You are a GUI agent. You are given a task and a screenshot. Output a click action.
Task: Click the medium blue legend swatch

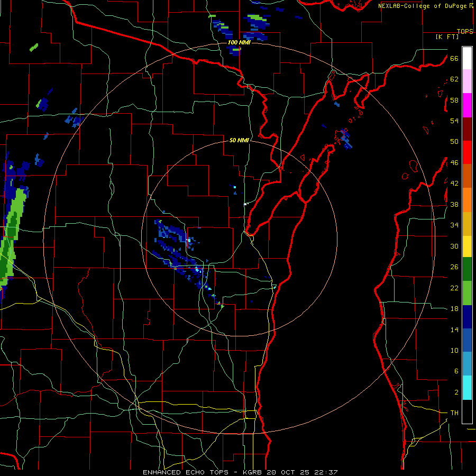tap(467, 340)
